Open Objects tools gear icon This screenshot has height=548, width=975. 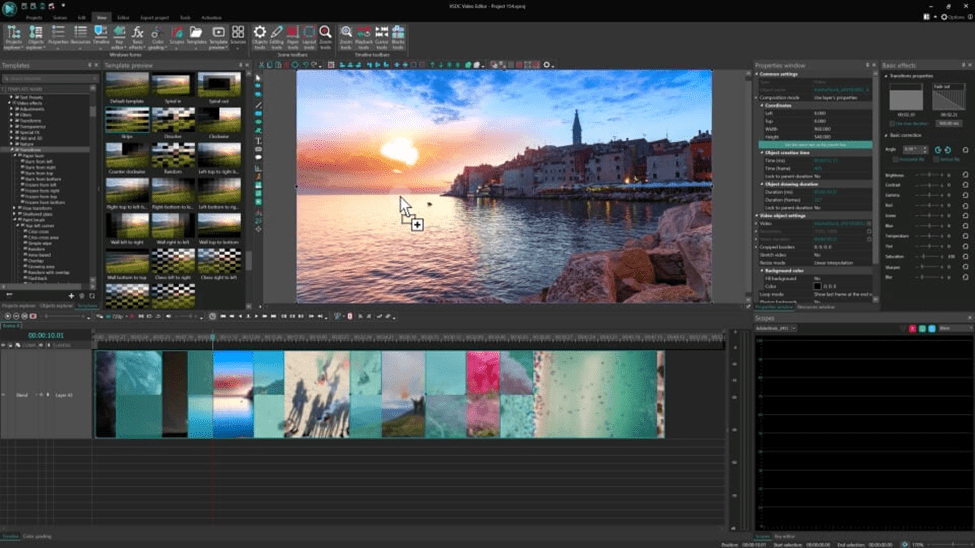259,37
